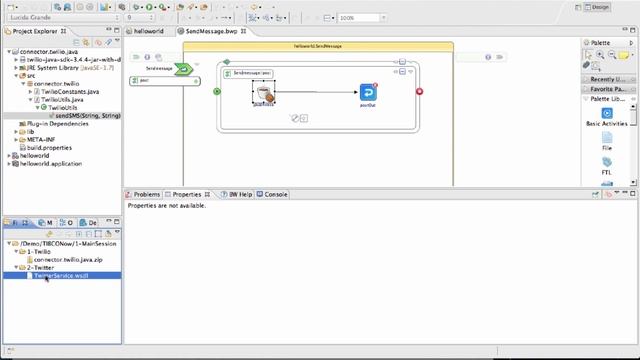Open the File palette group
The image size is (640, 360).
[x=607, y=141]
